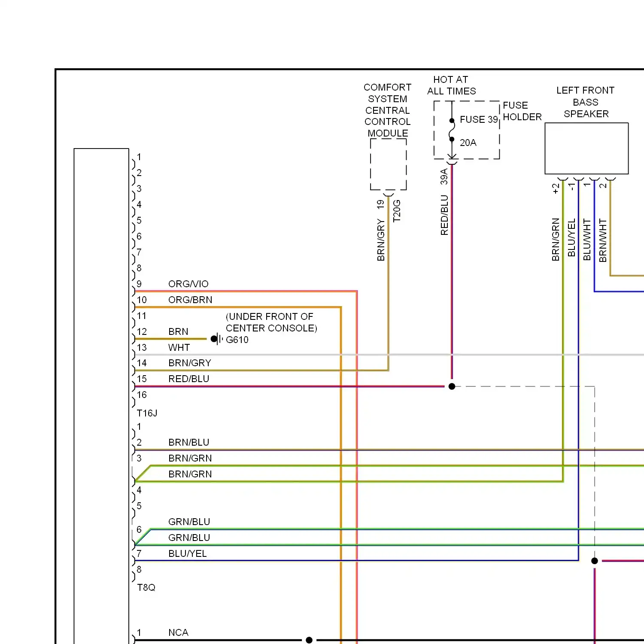Click the fuse symbol inside the fuse holder

452,130
